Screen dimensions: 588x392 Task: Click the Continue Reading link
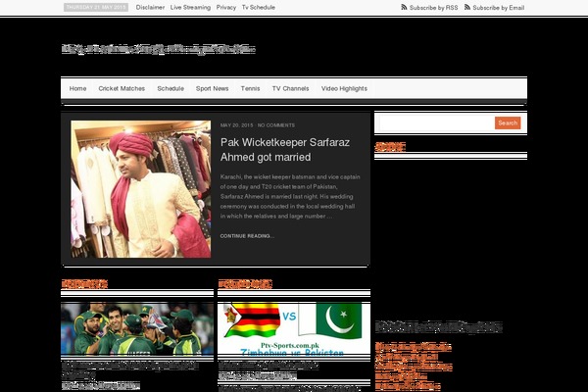247,236
